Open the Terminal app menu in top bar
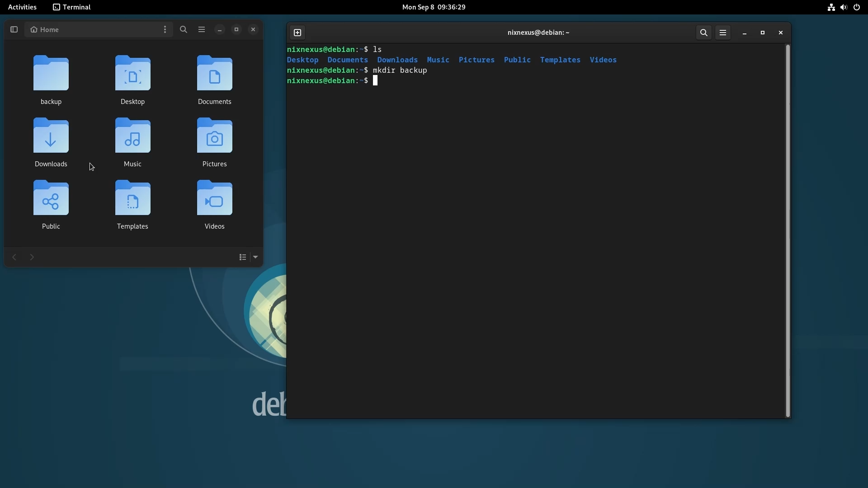Screen dimensions: 868x488 (x=72, y=7)
